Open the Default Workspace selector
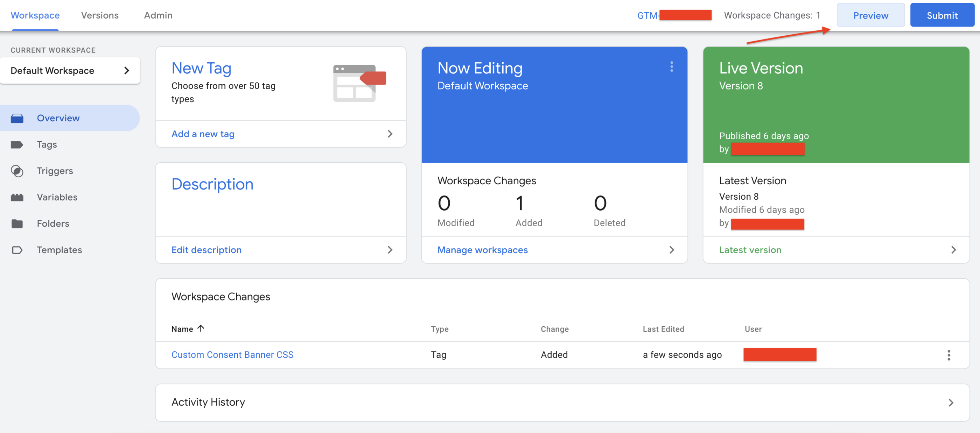The image size is (980, 433). (70, 71)
